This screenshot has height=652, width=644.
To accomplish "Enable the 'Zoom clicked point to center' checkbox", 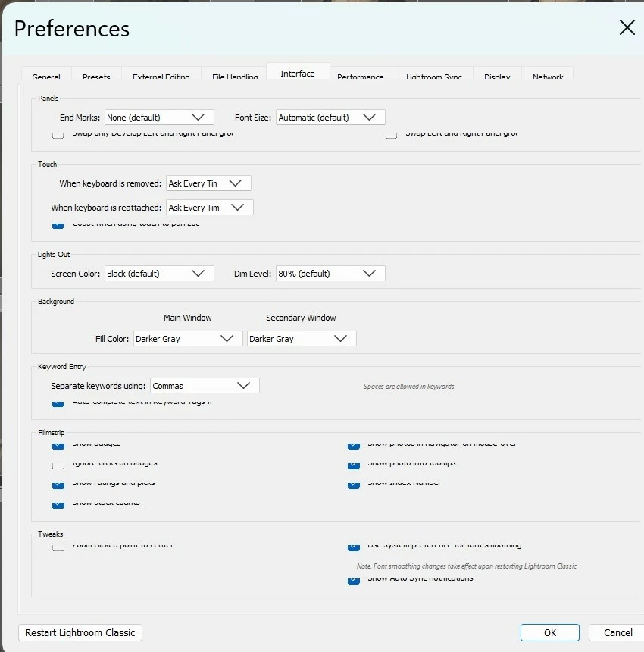I will coord(58,547).
